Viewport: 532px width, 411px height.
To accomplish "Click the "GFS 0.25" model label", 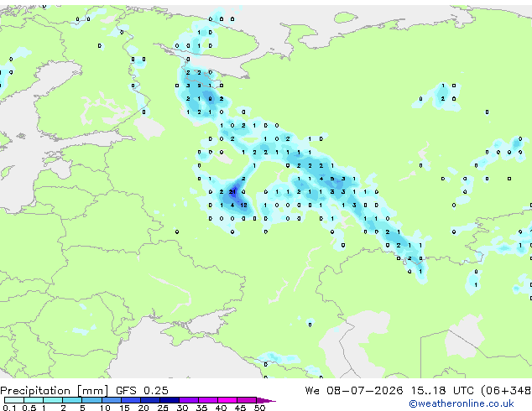I will (x=142, y=390).
